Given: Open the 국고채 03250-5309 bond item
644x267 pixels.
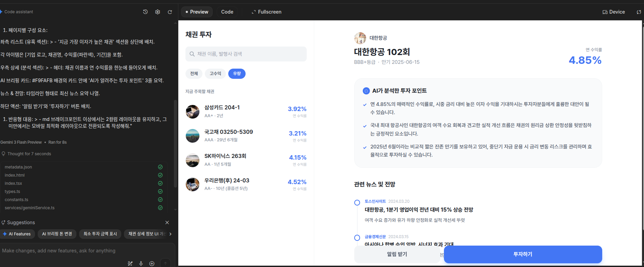Looking at the screenshot, I should coord(246,136).
